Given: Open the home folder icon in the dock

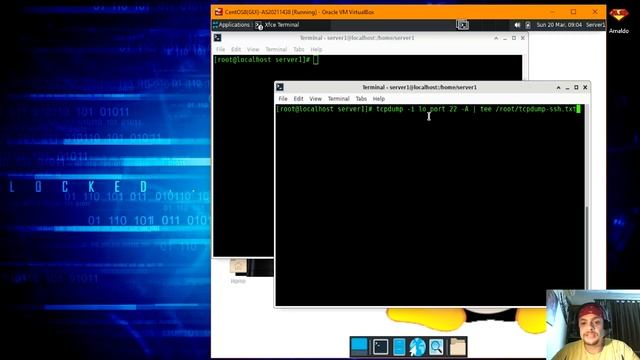Looking at the screenshot, I should coord(458,347).
